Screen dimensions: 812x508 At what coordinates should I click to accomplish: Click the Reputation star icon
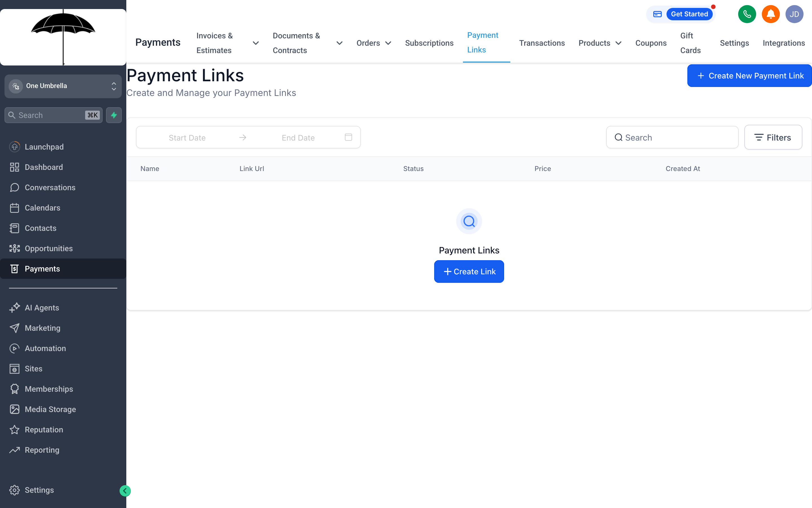pos(14,430)
